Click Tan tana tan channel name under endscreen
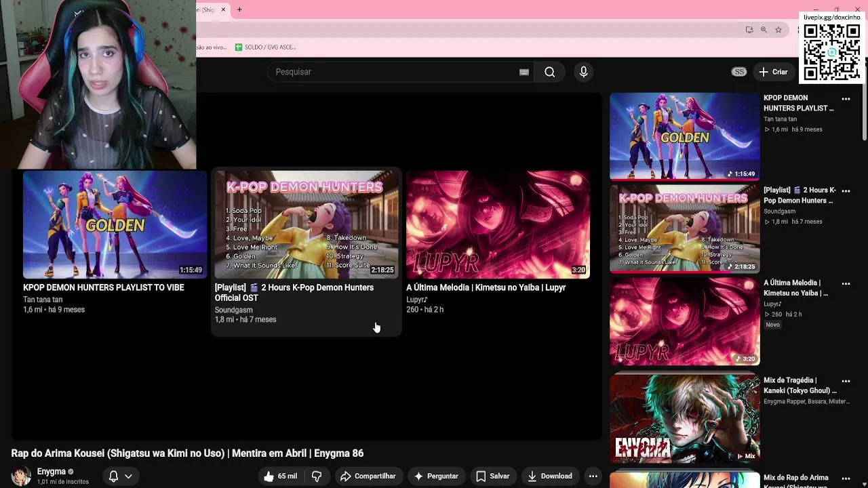868x488 pixels. coord(43,300)
